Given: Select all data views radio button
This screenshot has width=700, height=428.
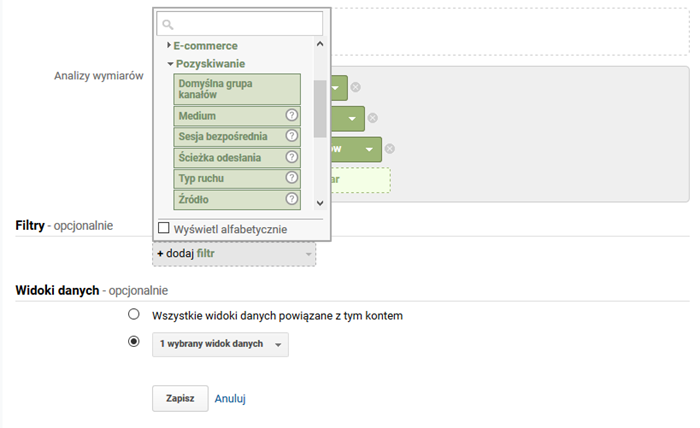Looking at the screenshot, I should [134, 314].
